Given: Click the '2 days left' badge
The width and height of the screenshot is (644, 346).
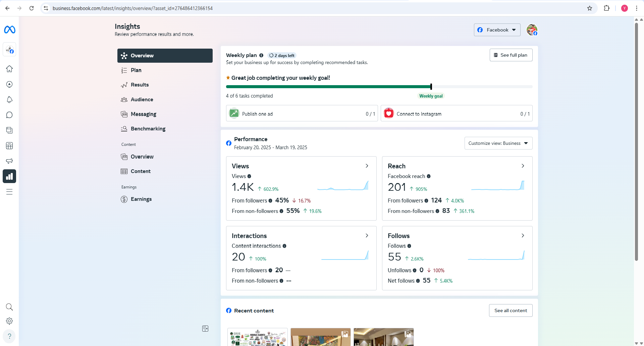Looking at the screenshot, I should 282,56.
